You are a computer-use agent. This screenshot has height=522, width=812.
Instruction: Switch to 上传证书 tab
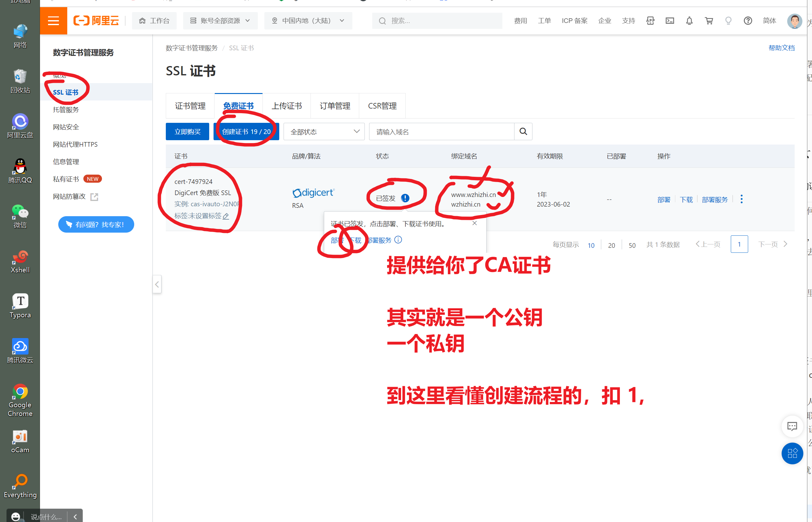(286, 106)
